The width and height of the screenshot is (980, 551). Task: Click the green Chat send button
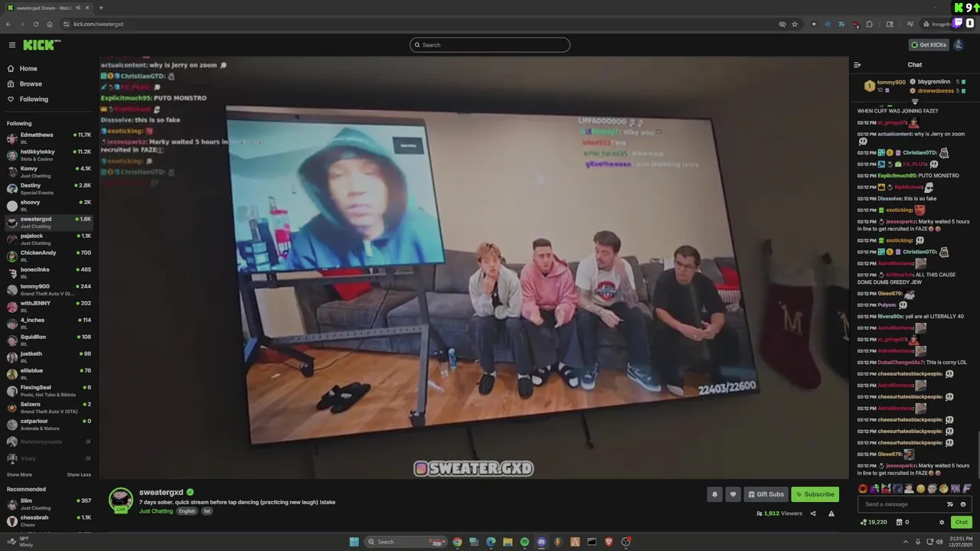point(961,523)
